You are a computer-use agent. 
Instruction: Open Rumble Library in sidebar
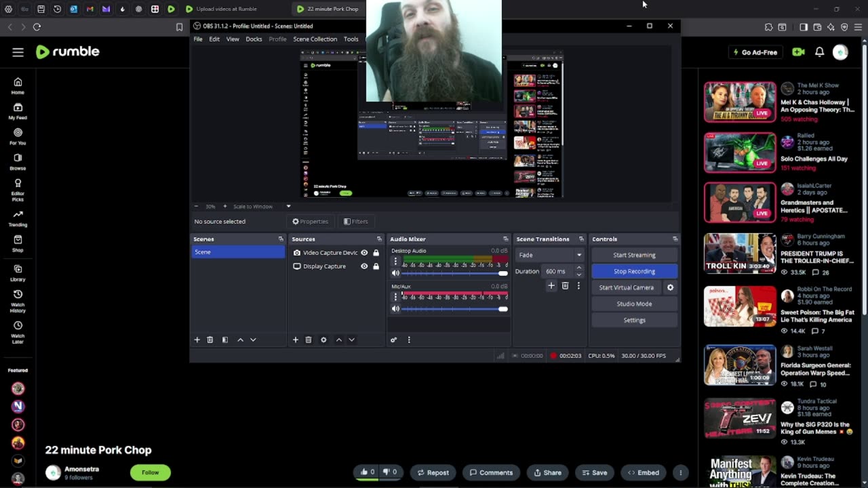[18, 272]
